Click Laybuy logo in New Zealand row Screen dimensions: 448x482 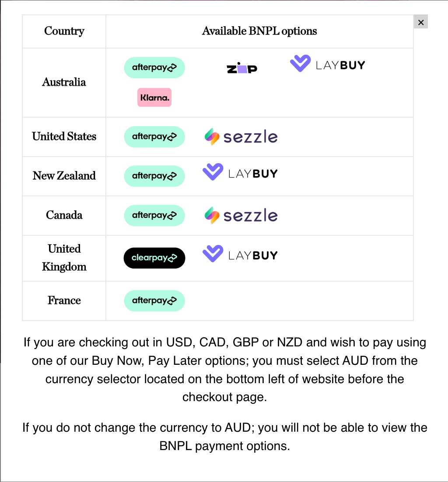click(240, 173)
